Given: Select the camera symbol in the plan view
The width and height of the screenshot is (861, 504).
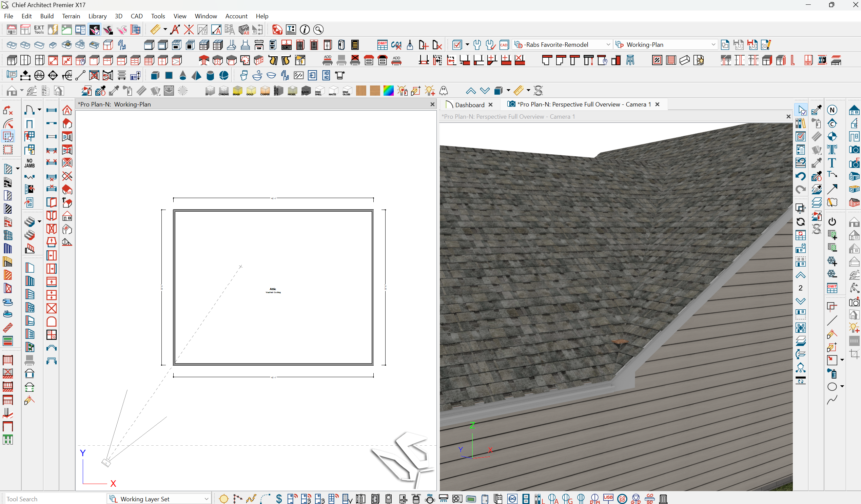Looking at the screenshot, I should 106,462.
